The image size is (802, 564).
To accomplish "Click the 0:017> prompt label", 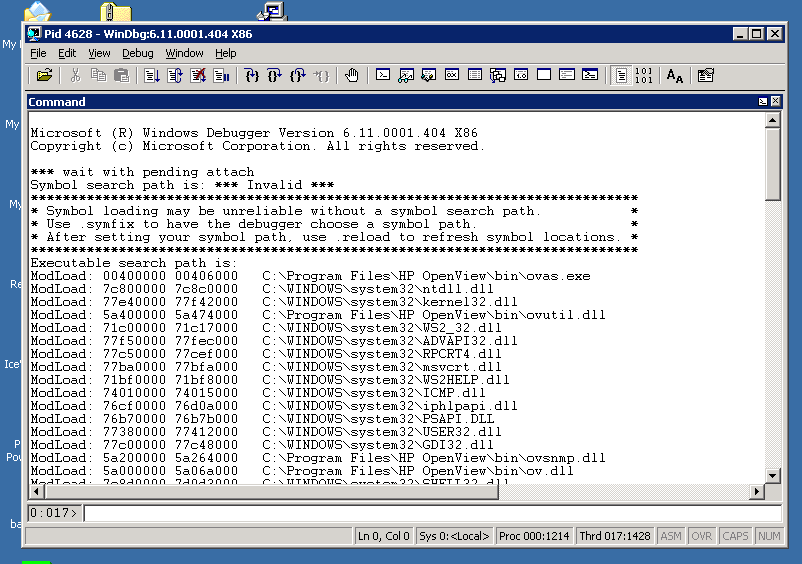I will (x=53, y=512).
